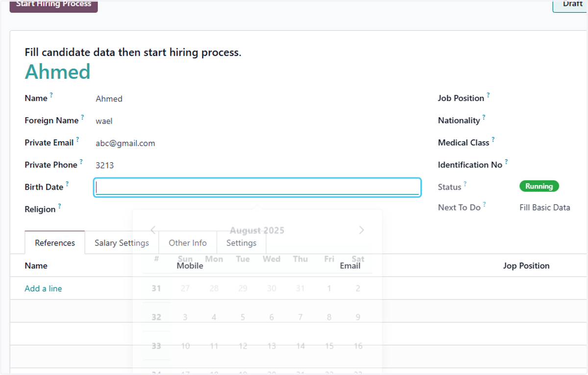Screen dimensions: 588x375
Task: Show help tooltip for Private Phone
Action: pyautogui.click(x=81, y=161)
